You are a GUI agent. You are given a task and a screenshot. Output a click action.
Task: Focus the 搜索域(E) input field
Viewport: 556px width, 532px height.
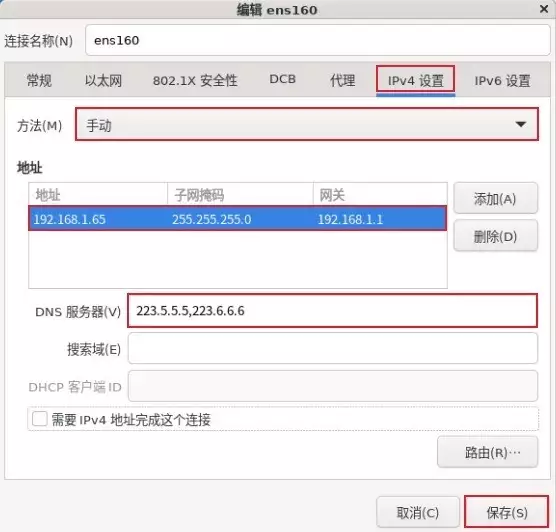click(x=333, y=349)
